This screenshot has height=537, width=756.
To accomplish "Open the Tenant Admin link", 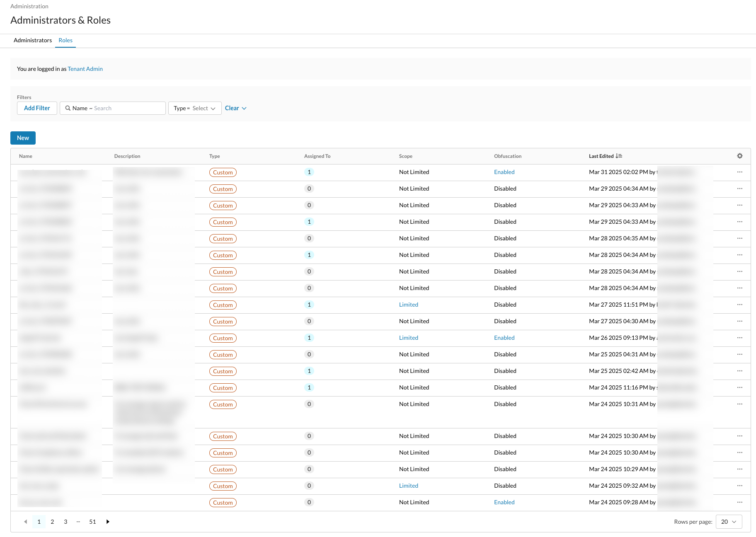I will 85,68.
